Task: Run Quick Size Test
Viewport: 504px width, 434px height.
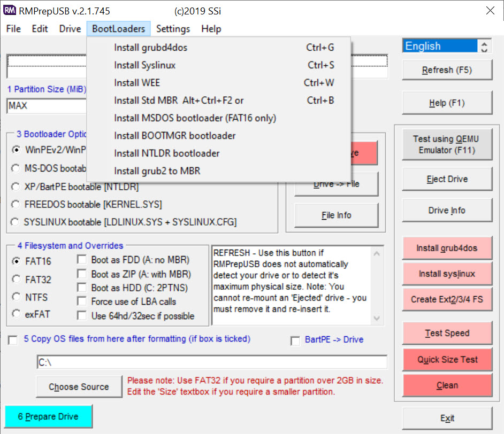Action: (x=447, y=359)
